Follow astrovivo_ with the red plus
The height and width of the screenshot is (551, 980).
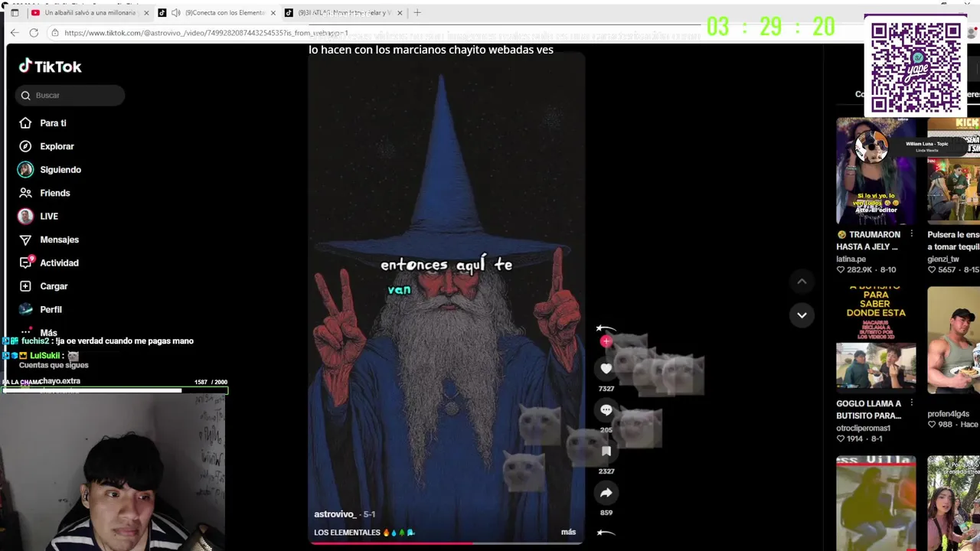tap(606, 341)
